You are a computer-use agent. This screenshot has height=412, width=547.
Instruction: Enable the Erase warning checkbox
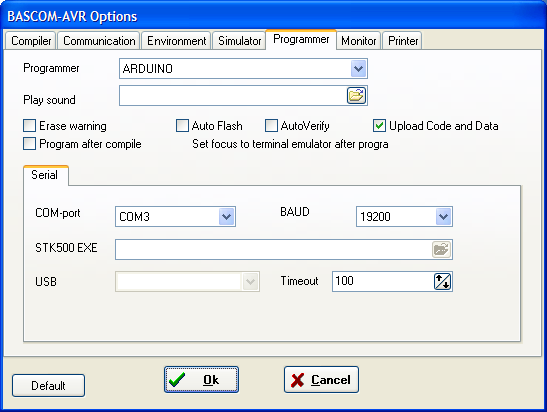[x=29, y=126]
